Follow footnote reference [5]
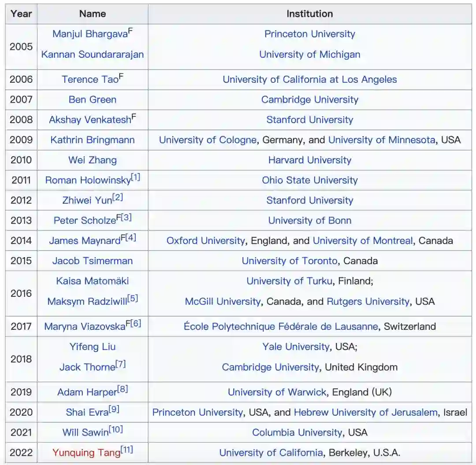 tap(133, 299)
